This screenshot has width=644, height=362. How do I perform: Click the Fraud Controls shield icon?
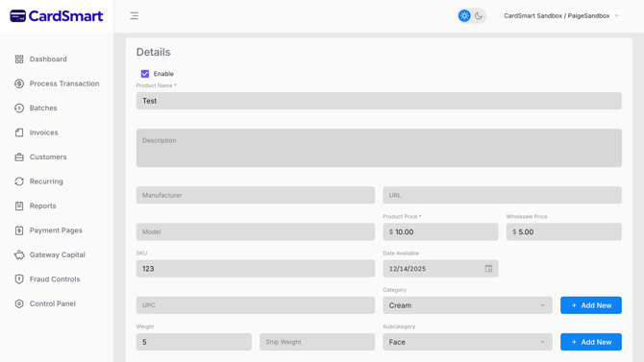point(19,279)
